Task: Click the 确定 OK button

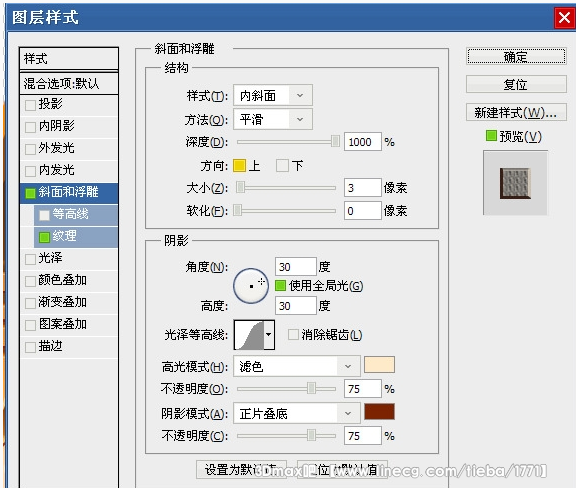Action: 516,57
